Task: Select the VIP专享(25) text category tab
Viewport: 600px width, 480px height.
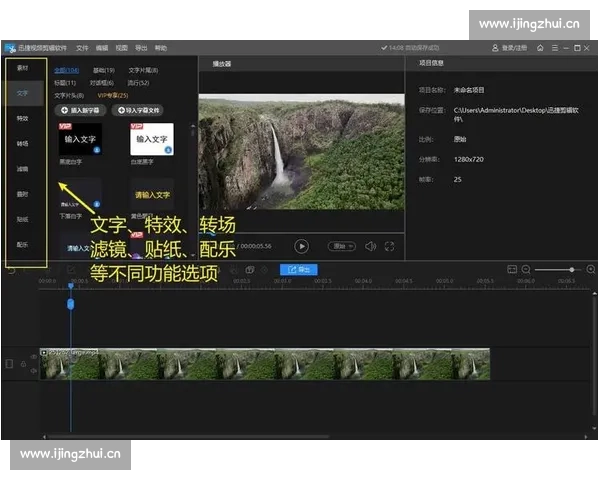Action: tap(113, 94)
